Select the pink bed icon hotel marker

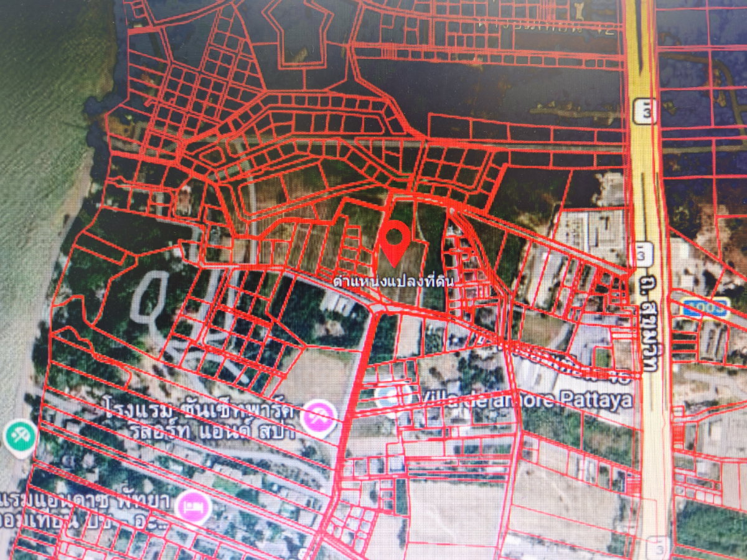tap(193, 506)
